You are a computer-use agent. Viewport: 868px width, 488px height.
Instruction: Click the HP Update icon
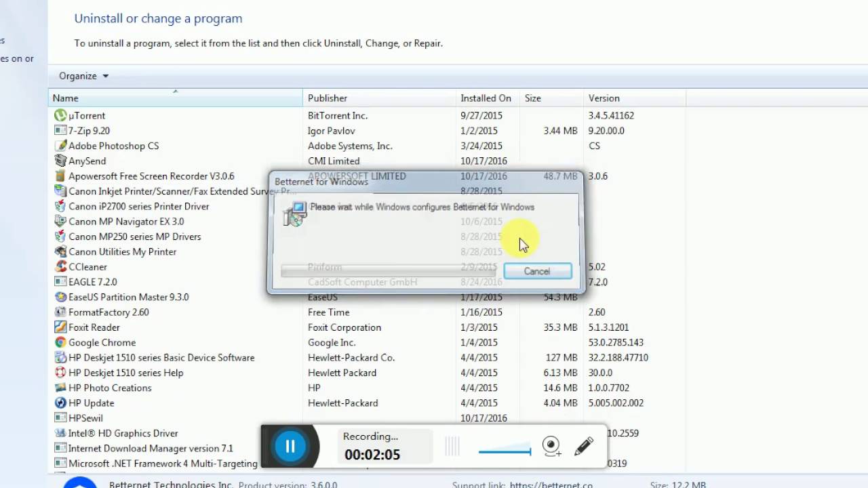pos(60,403)
